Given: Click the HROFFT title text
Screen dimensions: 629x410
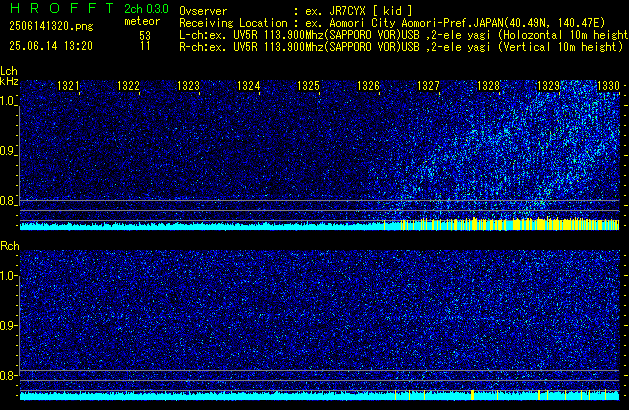Looking at the screenshot, I should [x=62, y=8].
